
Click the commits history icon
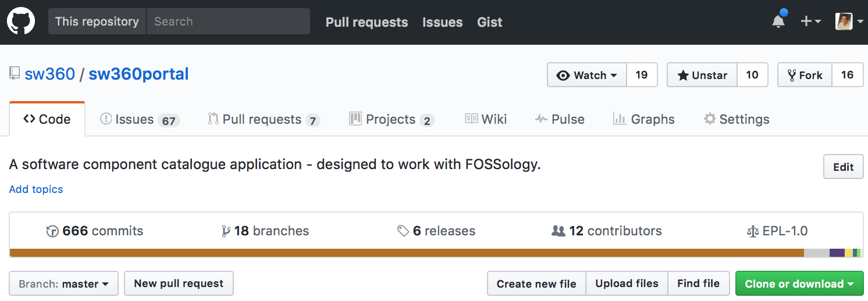point(52,231)
